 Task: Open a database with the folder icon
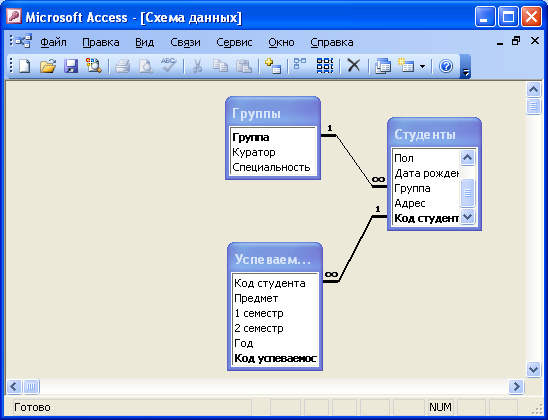click(48, 66)
